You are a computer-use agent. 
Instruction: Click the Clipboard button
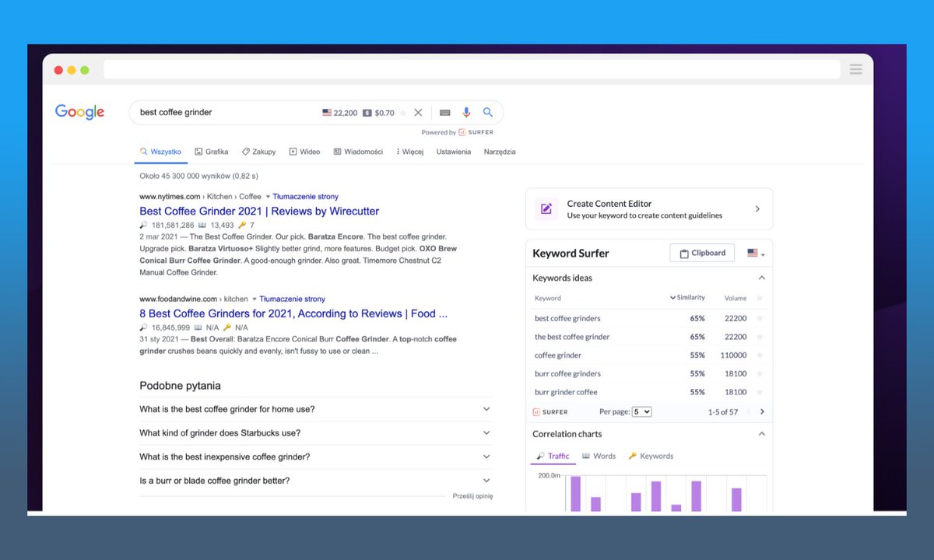pos(702,253)
